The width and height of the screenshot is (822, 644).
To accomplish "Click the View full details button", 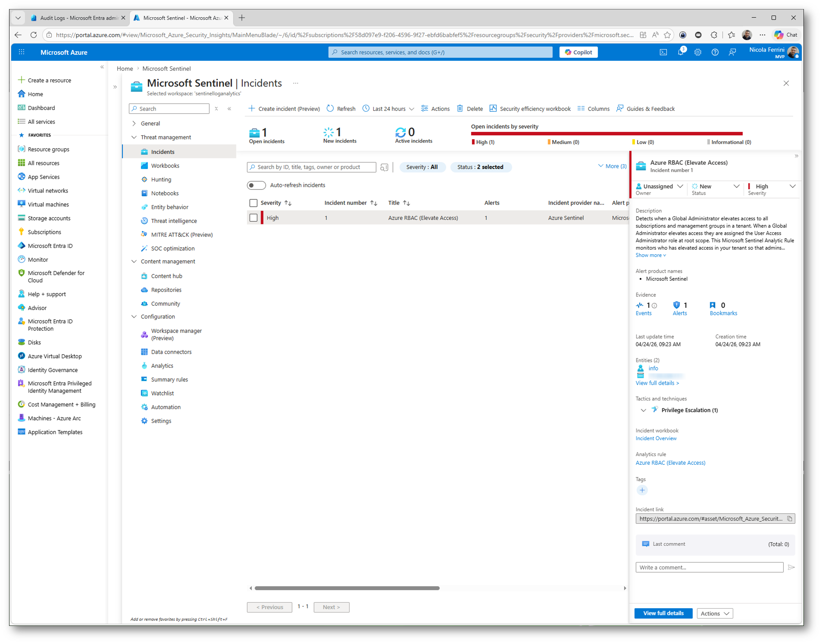I will [663, 613].
